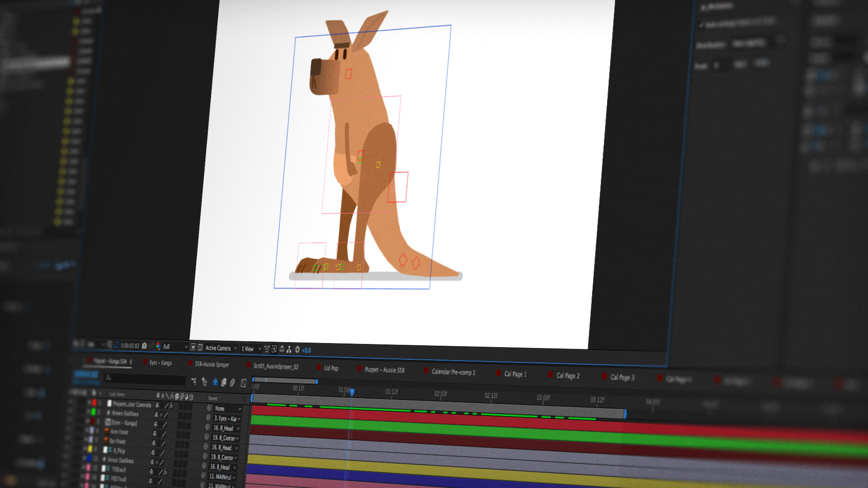Click the exposure value +0.0
Image resolution: width=868 pixels, height=488 pixels.
coord(307,350)
